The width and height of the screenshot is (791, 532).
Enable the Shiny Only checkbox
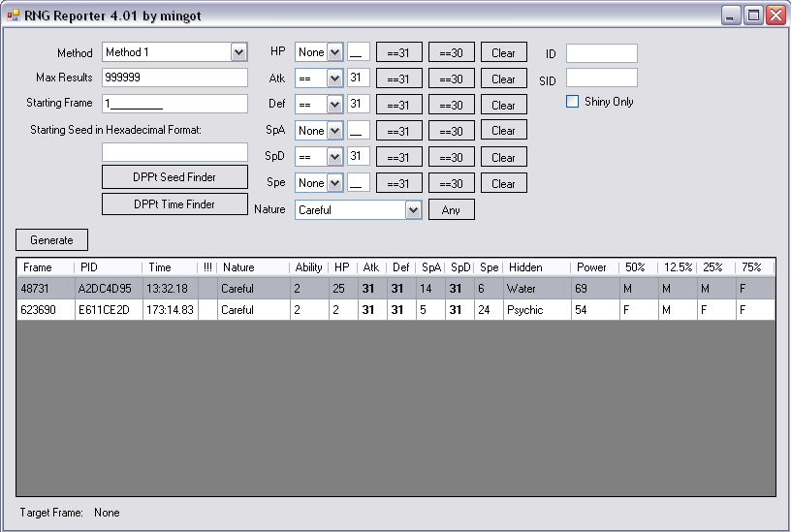(572, 102)
